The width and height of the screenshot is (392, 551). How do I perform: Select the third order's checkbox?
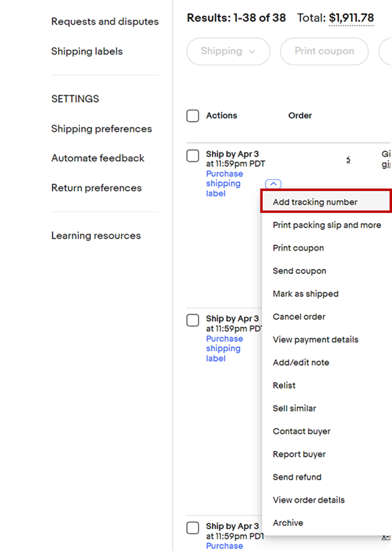pos(192,527)
